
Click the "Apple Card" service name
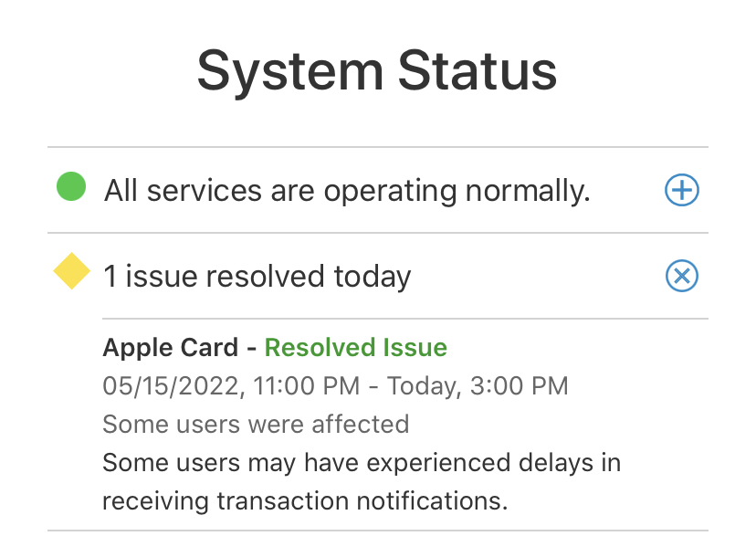pyautogui.click(x=171, y=348)
